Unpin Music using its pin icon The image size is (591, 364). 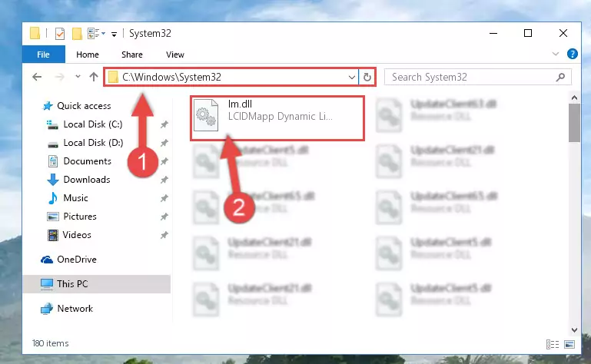click(x=164, y=198)
